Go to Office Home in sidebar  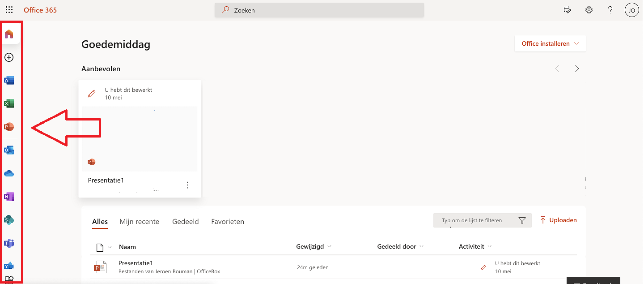[x=9, y=34]
